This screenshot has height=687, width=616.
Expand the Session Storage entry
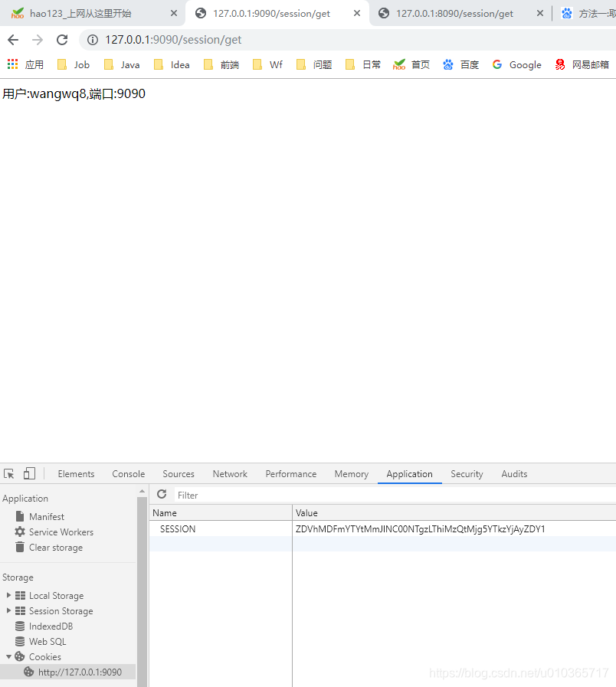pyautogui.click(x=9, y=610)
